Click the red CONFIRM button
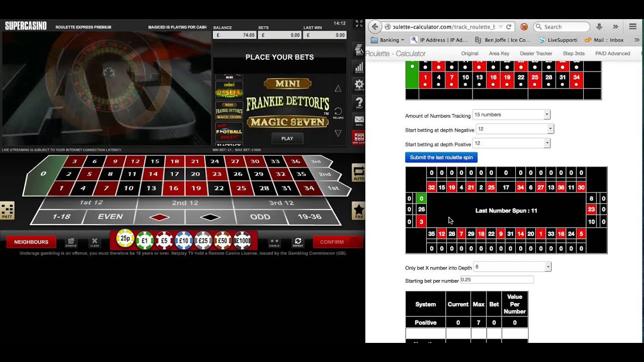644x362 pixels. click(338, 242)
